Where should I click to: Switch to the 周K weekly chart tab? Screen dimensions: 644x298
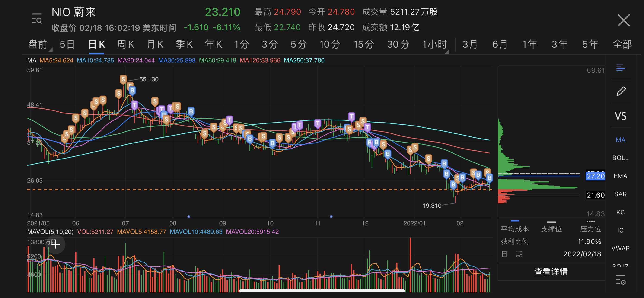(x=126, y=44)
